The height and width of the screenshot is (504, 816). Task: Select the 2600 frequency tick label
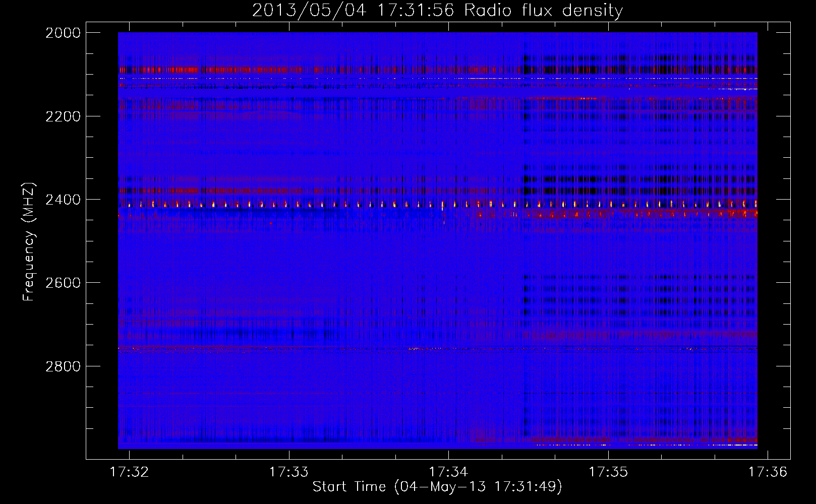pos(63,283)
